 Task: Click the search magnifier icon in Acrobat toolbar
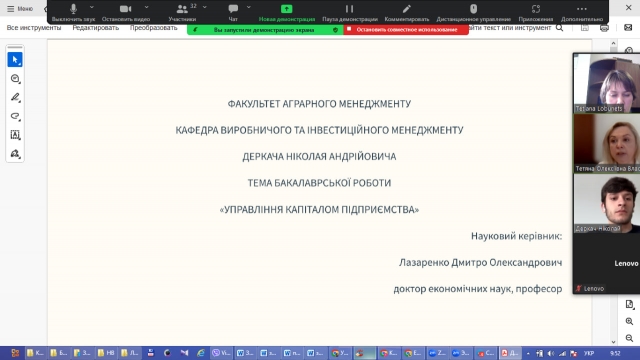(560, 28)
